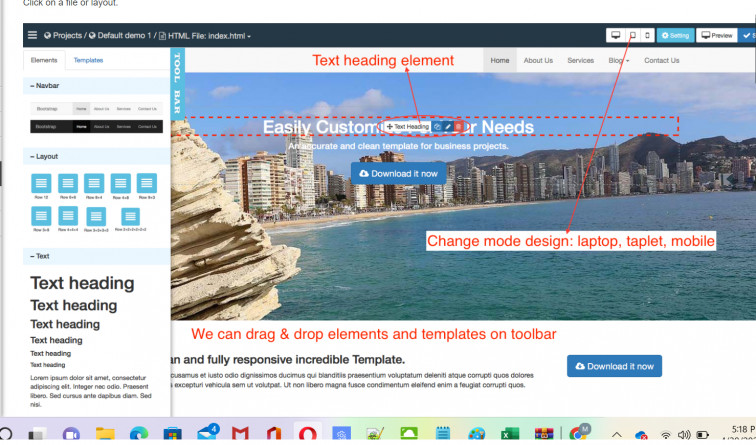Image resolution: width=756 pixels, height=445 pixels.
Task: Expand the HTML File: index.html dropdown
Action: pyautogui.click(x=205, y=36)
